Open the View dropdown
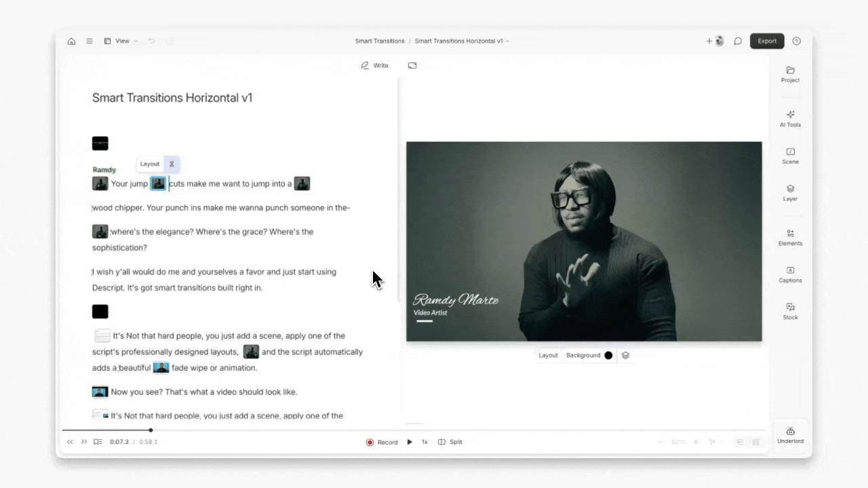868x488 pixels. pos(122,41)
